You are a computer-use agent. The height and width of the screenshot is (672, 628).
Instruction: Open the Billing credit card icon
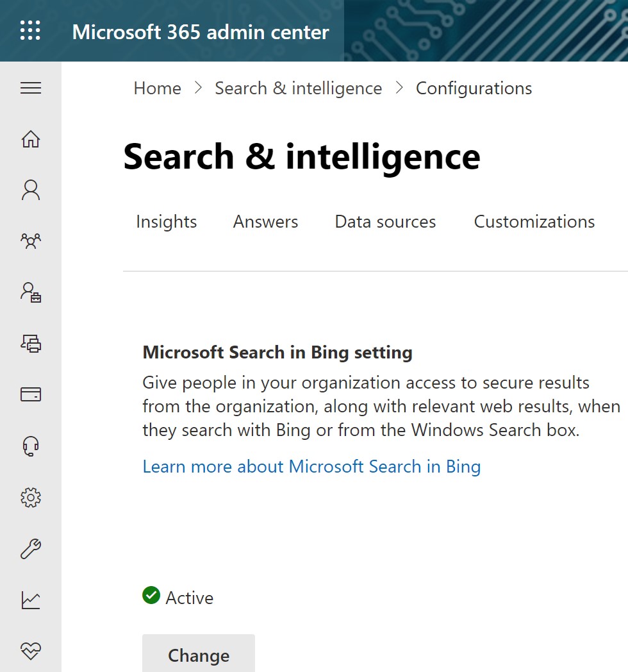point(30,394)
